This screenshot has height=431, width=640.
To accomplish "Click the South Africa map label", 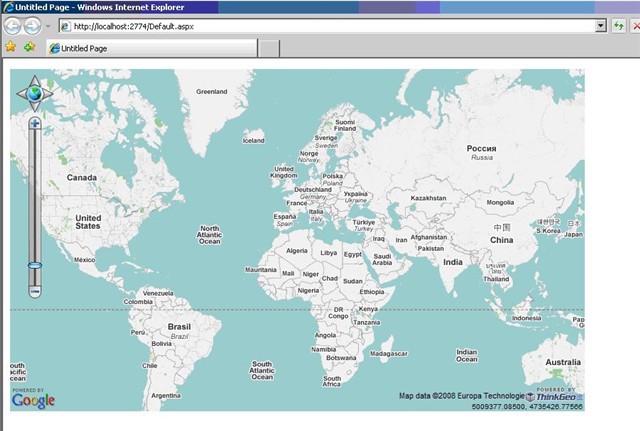I will [x=332, y=381].
